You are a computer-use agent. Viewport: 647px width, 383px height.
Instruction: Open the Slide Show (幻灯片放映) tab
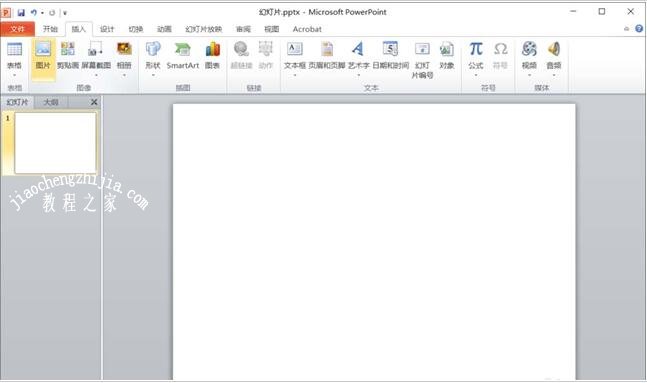click(x=204, y=29)
